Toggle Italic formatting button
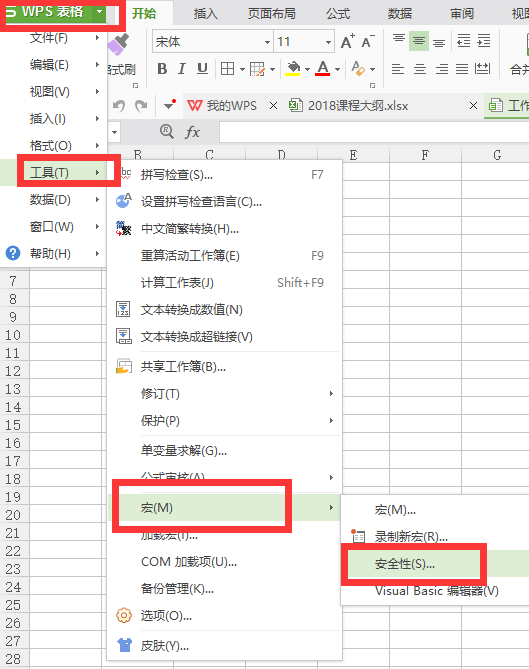 [x=182, y=68]
